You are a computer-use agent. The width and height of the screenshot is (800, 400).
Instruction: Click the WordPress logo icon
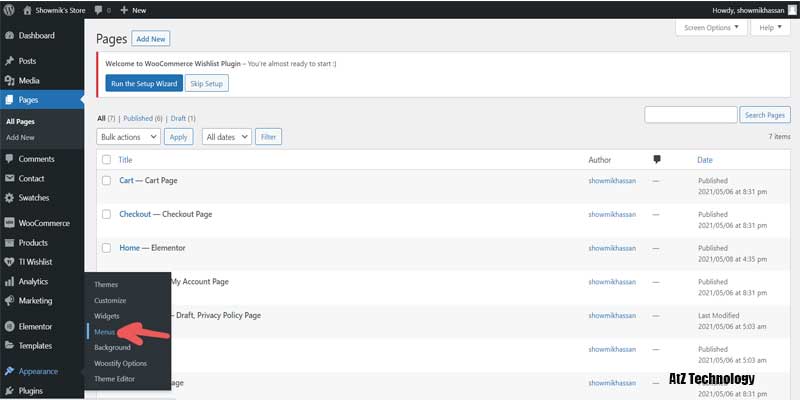tap(10, 9)
